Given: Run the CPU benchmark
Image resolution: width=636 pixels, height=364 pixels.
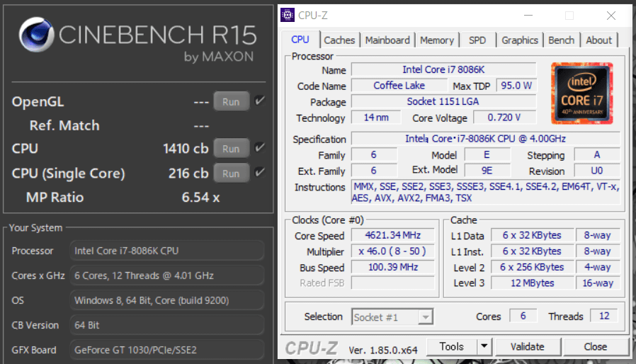Looking at the screenshot, I should pyautogui.click(x=231, y=149).
